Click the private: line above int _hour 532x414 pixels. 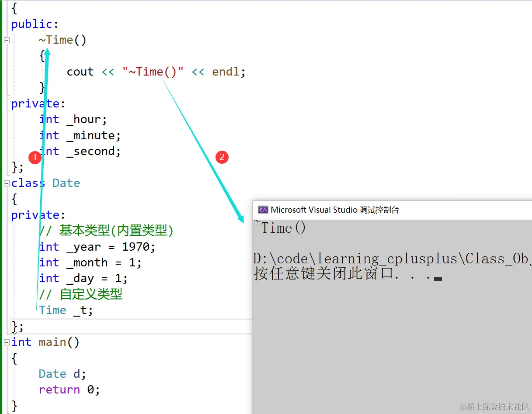[38, 104]
